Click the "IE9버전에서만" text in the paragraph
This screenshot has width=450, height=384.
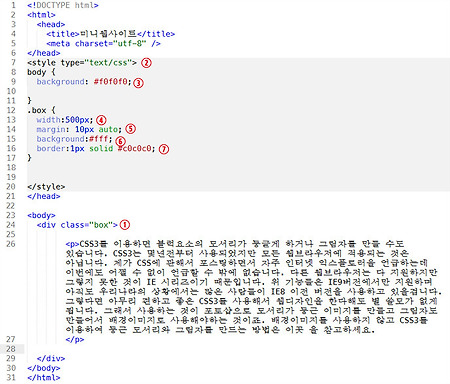359,282
